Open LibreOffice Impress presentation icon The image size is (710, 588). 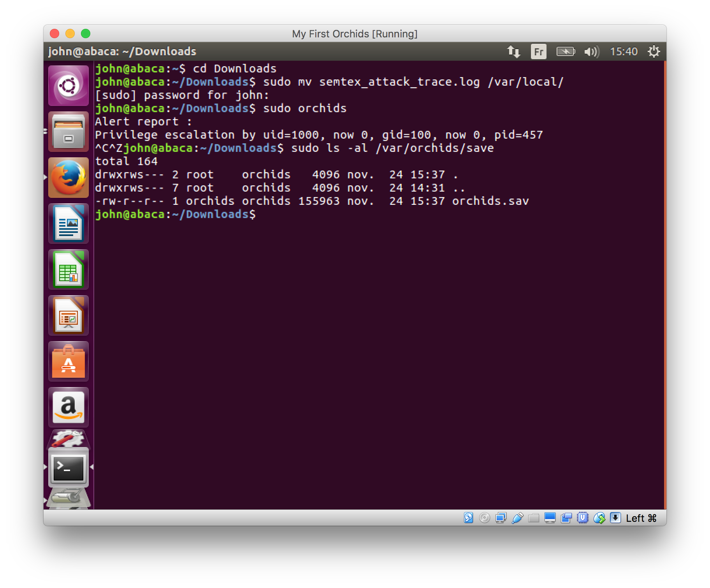69,315
